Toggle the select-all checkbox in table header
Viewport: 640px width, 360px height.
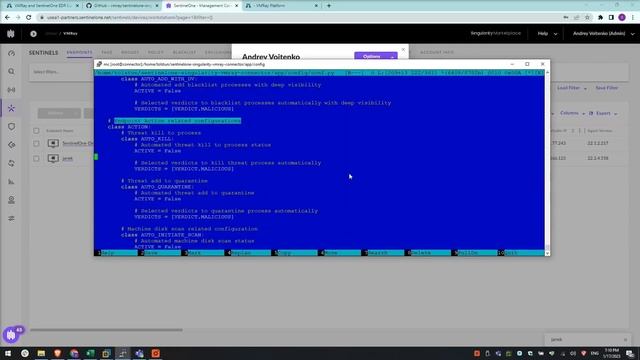click(x=36, y=131)
